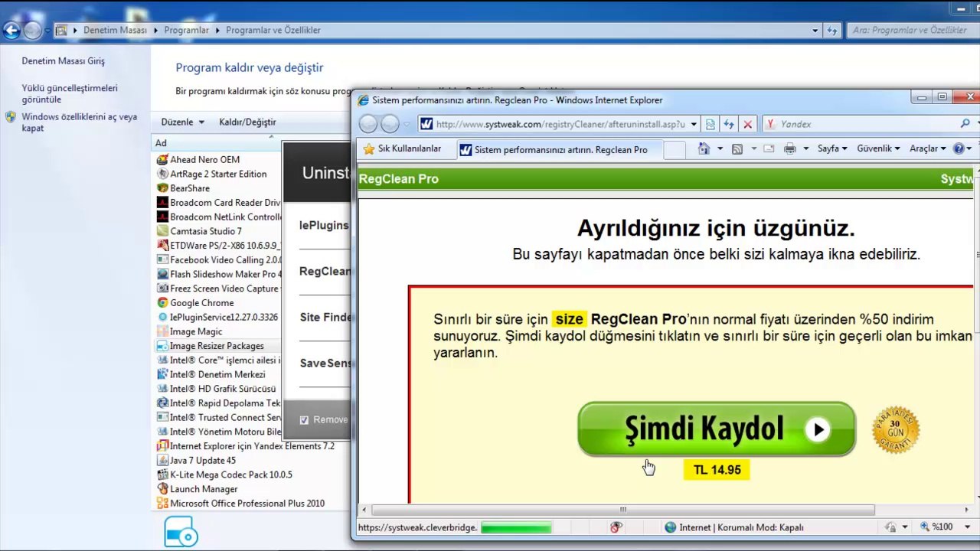Open the IE address bar dropdown
Image resolution: width=980 pixels, height=551 pixels.
tap(694, 124)
